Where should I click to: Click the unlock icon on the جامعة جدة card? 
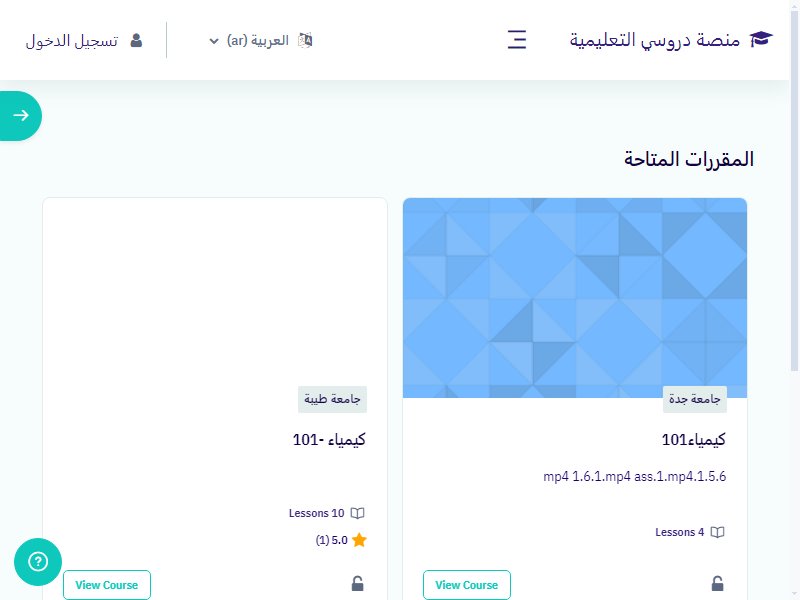click(718, 583)
